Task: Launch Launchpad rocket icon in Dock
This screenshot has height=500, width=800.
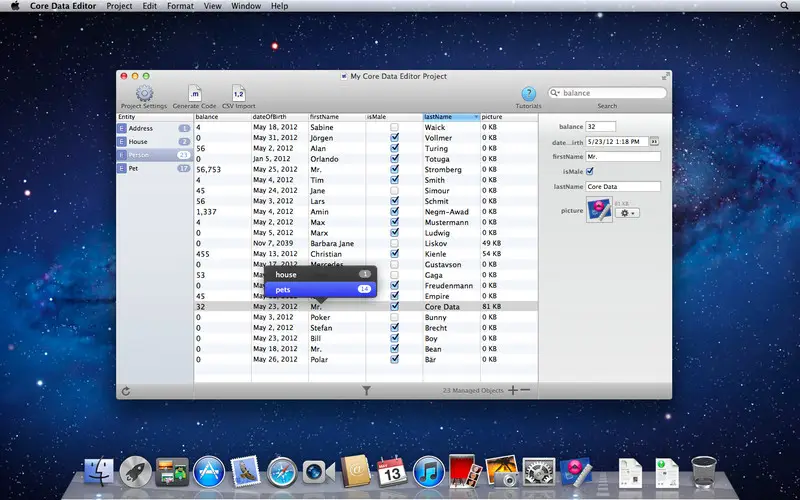Action: click(136, 471)
